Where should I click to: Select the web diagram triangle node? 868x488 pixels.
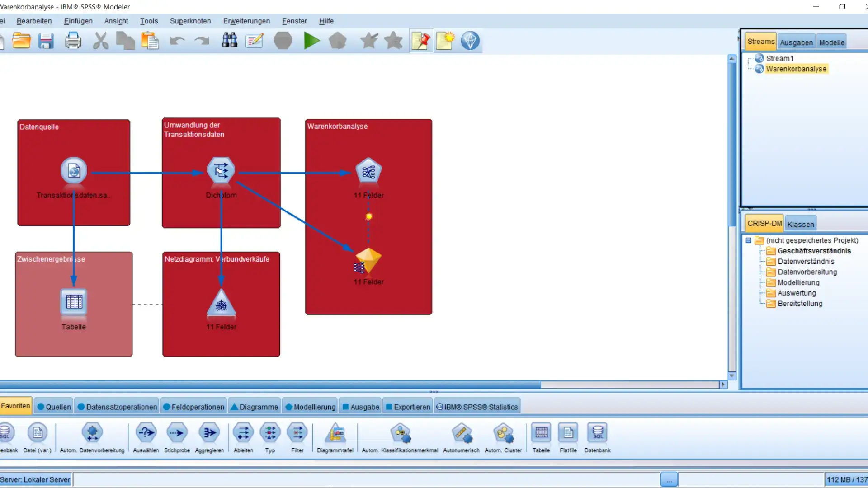click(x=221, y=303)
